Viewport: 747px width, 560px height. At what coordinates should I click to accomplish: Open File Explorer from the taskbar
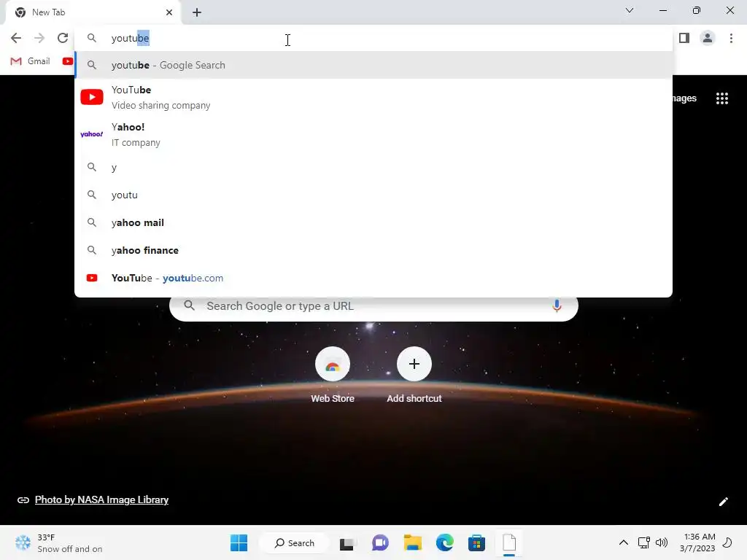coord(413,542)
